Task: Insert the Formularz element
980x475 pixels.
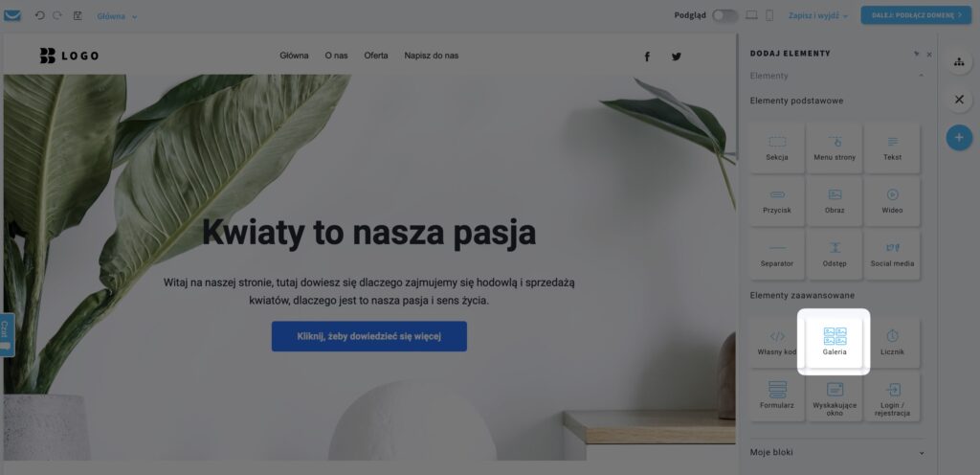Action: (x=777, y=396)
